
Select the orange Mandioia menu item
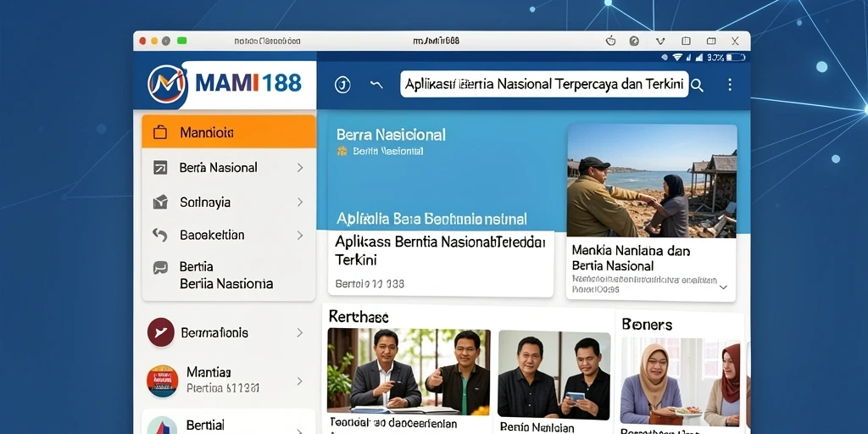click(229, 131)
